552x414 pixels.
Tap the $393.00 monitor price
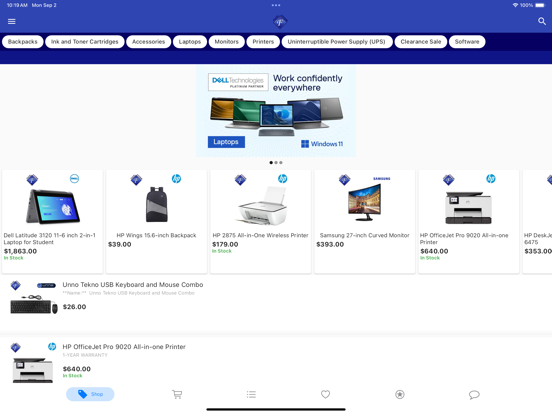tap(330, 244)
